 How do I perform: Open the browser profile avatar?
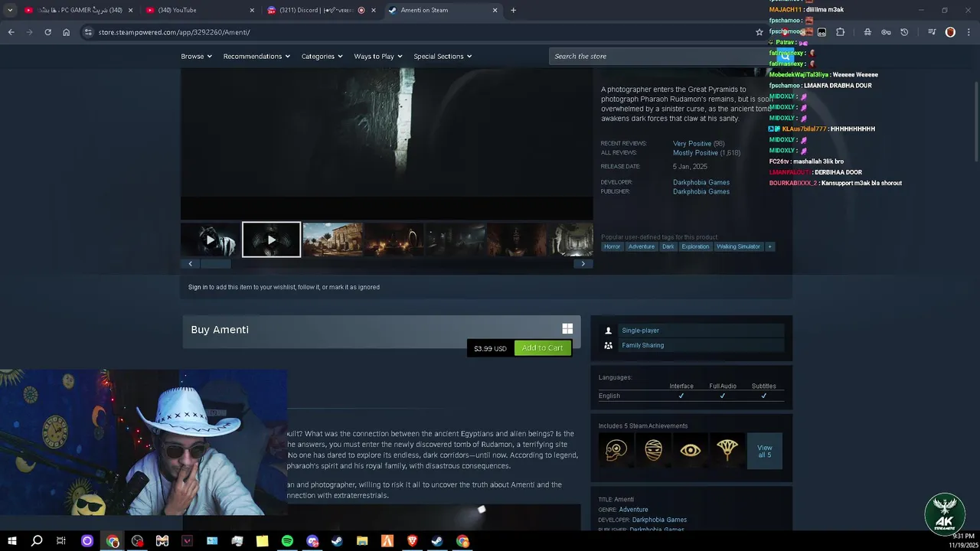[950, 32]
